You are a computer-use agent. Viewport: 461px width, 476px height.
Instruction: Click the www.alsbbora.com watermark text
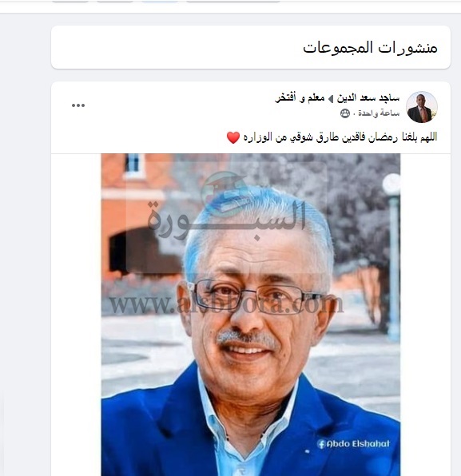pos(226,304)
